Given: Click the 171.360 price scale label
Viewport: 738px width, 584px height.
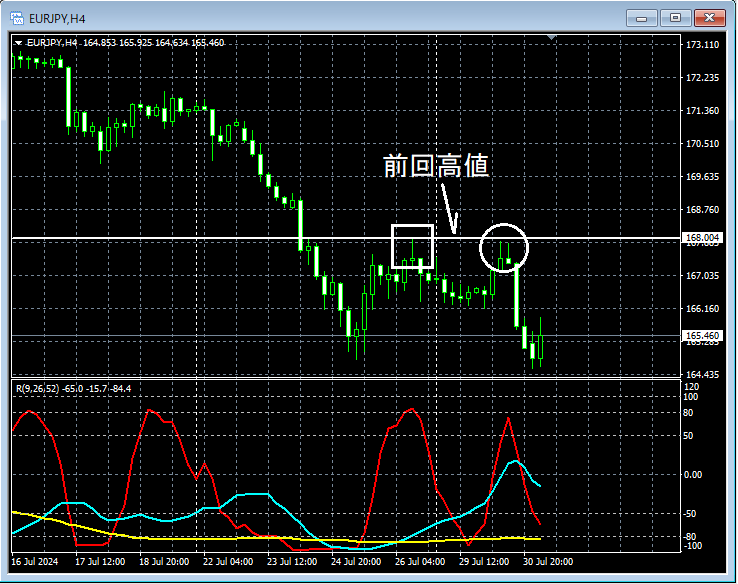Looking at the screenshot, I should pyautogui.click(x=702, y=111).
